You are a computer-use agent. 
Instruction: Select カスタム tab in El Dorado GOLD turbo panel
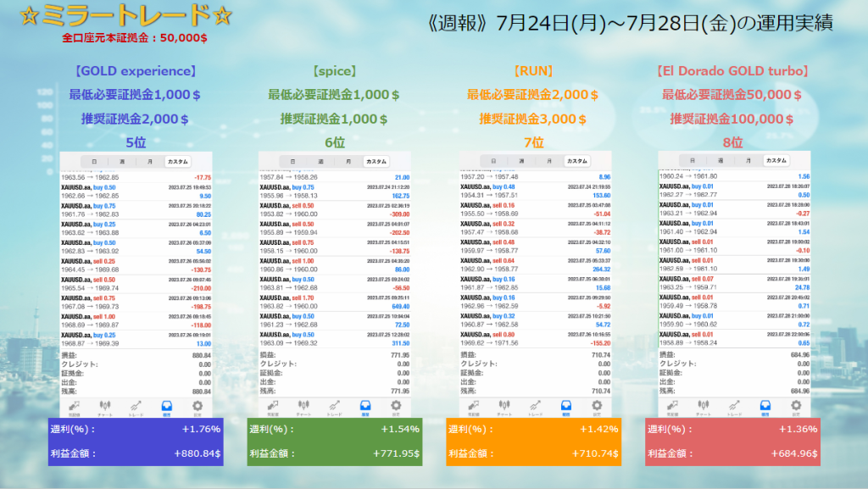click(774, 160)
